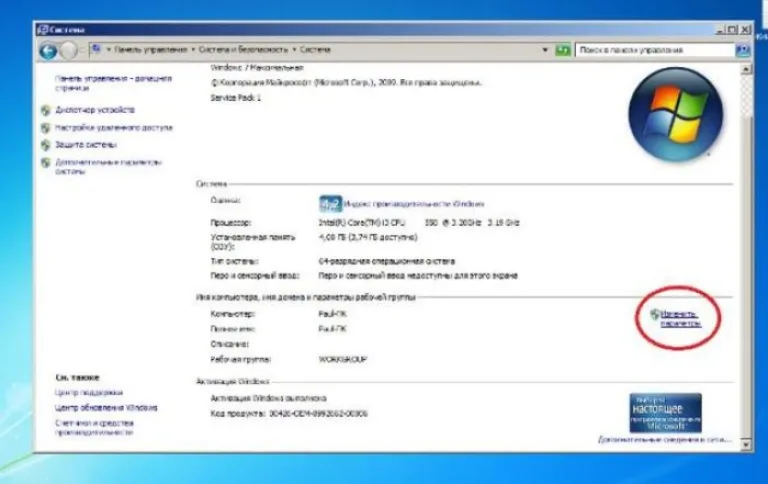The height and width of the screenshot is (484, 768).
Task: Click the scrollbar down arrow
Action: [745, 444]
